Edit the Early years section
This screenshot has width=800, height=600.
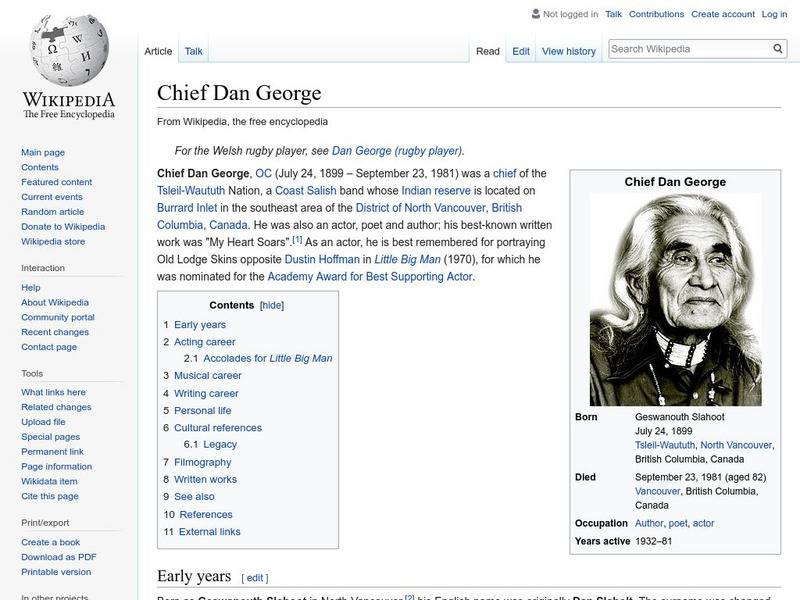coord(255,578)
